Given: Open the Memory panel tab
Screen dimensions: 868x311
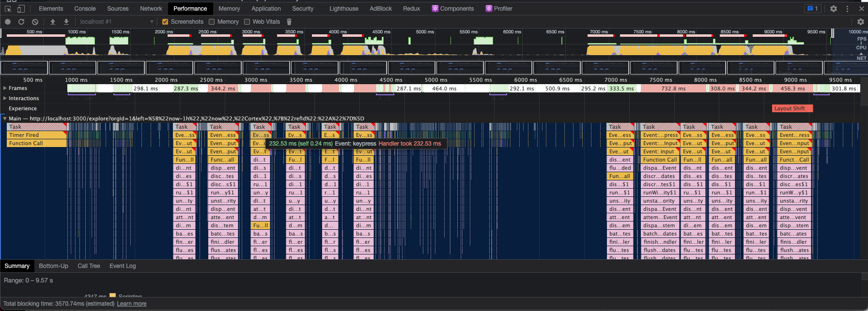Looking at the screenshot, I should (x=229, y=9).
